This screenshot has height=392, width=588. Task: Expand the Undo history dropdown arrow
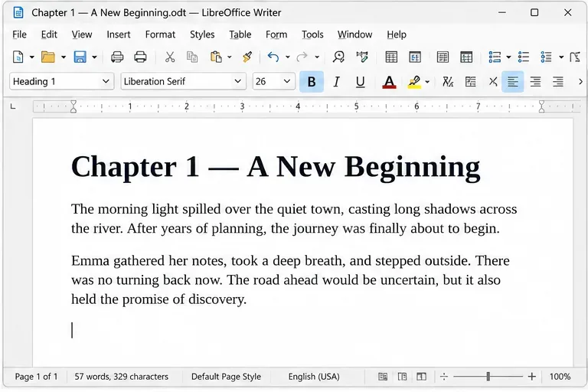(288, 57)
